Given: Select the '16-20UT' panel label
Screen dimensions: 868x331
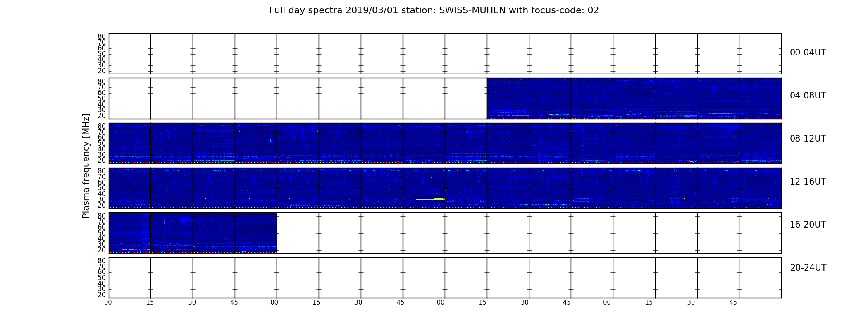Looking at the screenshot, I should (808, 225).
